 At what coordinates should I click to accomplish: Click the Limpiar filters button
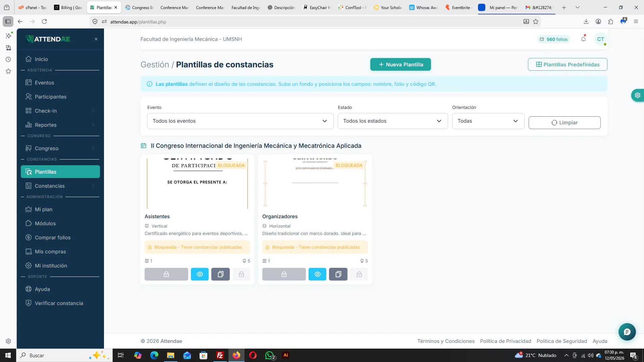click(565, 123)
